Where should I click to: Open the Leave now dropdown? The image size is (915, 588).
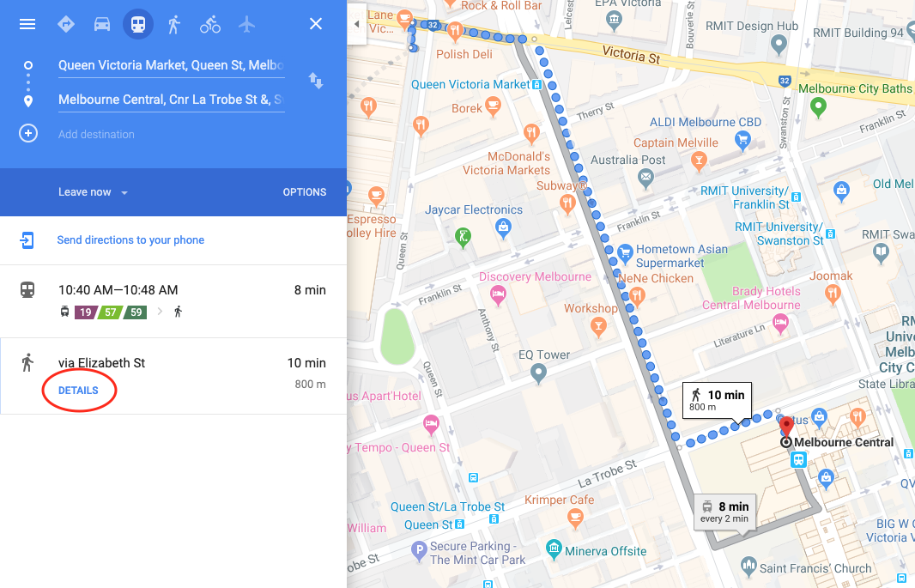(x=94, y=192)
